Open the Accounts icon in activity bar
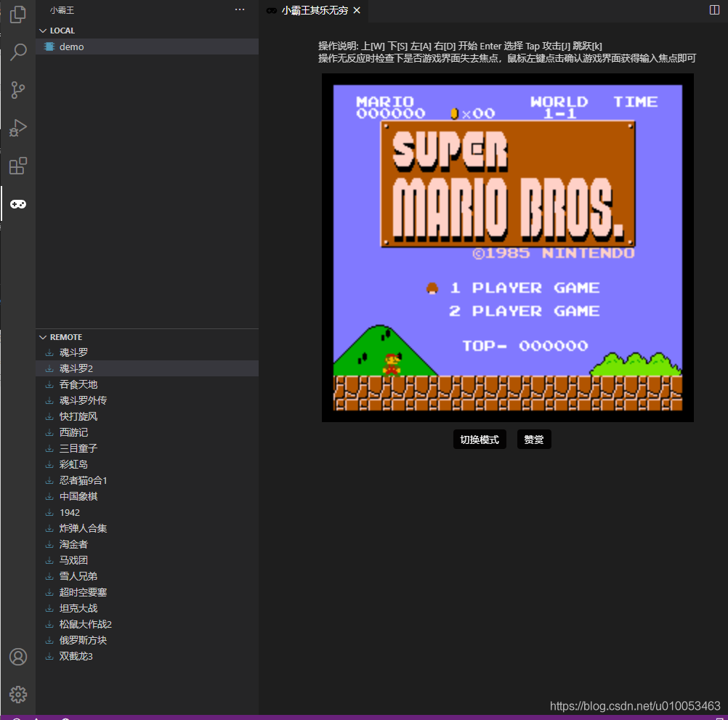This screenshot has height=720, width=728. tap(17, 657)
